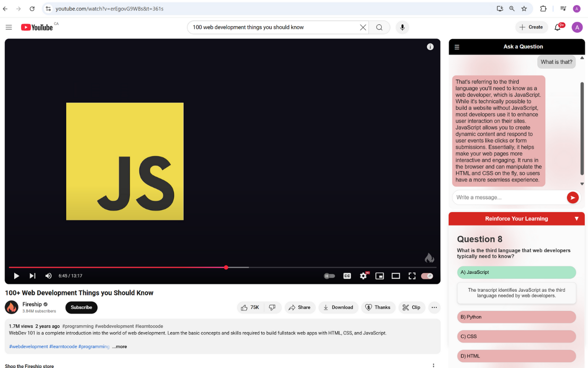Open Fireship store shelf options menu
This screenshot has width=588, height=368.
[x=433, y=365]
